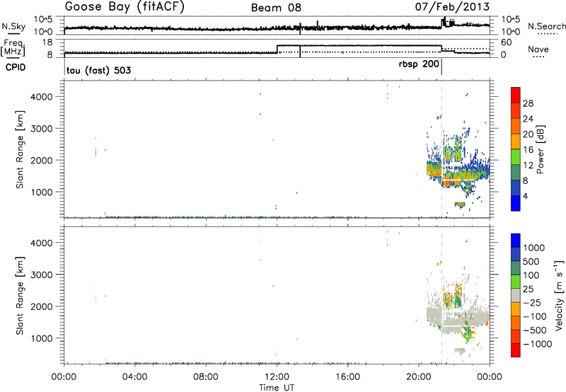
Task: Pick the bottom red segment of velocity colorbar
Action: point(516,350)
